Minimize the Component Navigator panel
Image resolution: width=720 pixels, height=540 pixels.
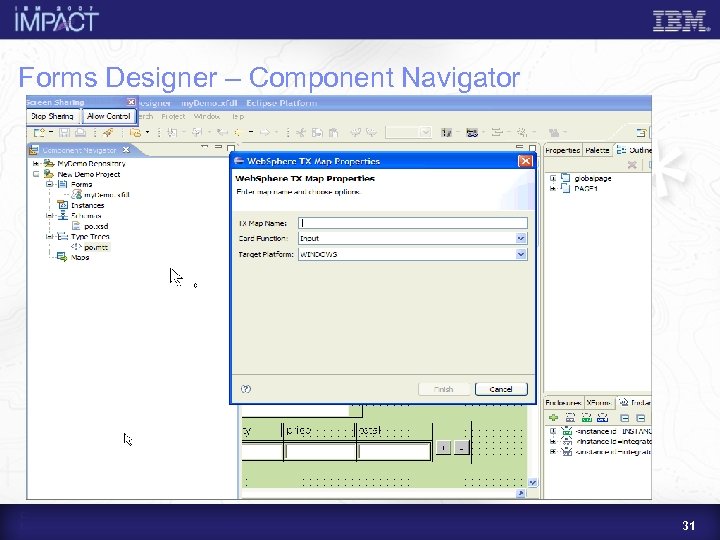pyautogui.click(x=218, y=147)
